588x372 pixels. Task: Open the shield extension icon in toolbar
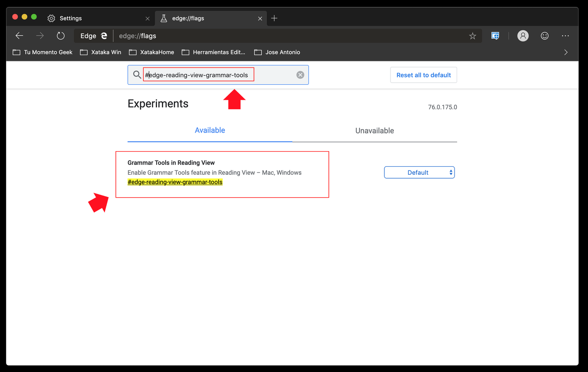[x=495, y=36]
